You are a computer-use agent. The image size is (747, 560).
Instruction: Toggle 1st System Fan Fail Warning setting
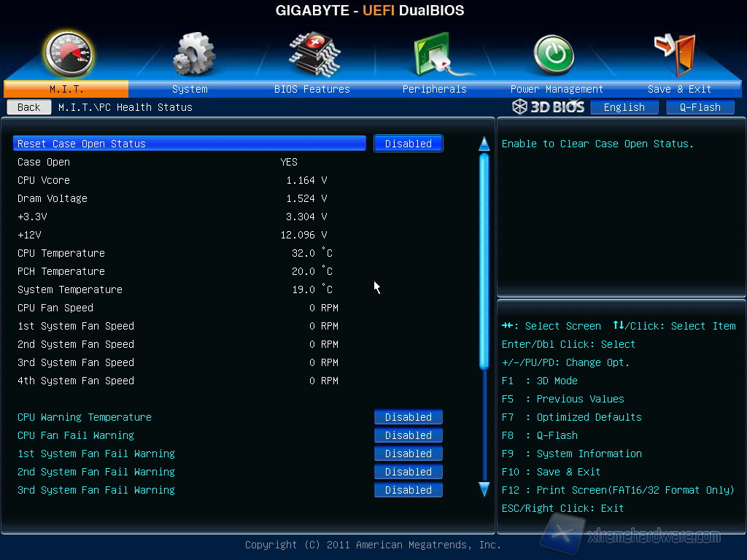click(408, 454)
